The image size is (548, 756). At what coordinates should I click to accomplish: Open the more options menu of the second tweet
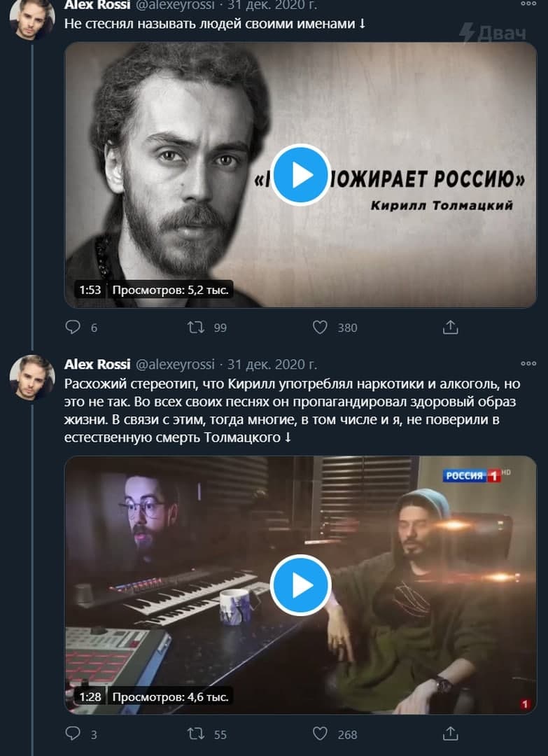pos(528,363)
